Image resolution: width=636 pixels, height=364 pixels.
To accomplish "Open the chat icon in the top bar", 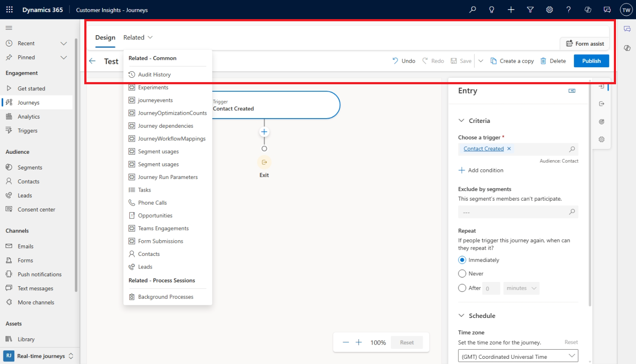I will [607, 10].
